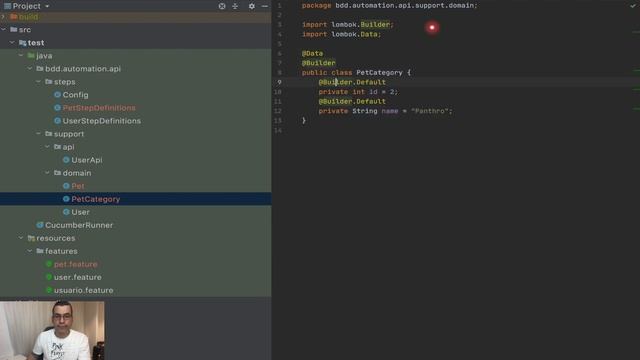The height and width of the screenshot is (360, 640).
Task: Expand the build folder
Action: click(x=3, y=17)
